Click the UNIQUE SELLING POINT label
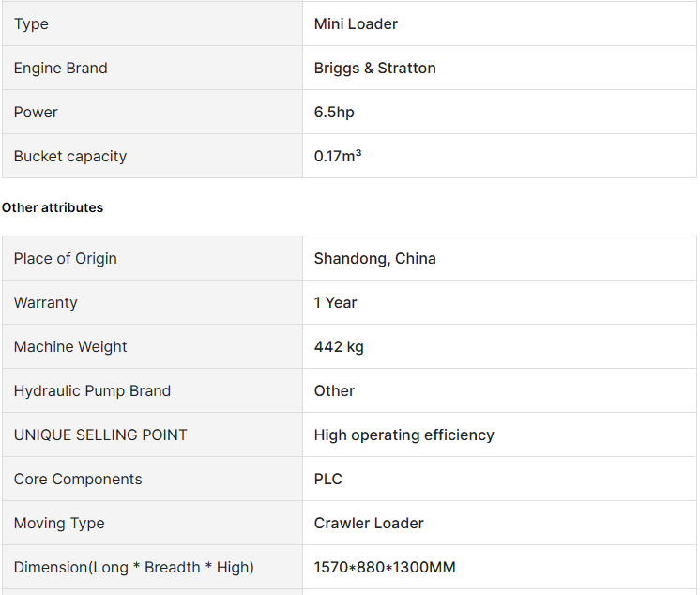Screen dimensions: 700x595 100,435
